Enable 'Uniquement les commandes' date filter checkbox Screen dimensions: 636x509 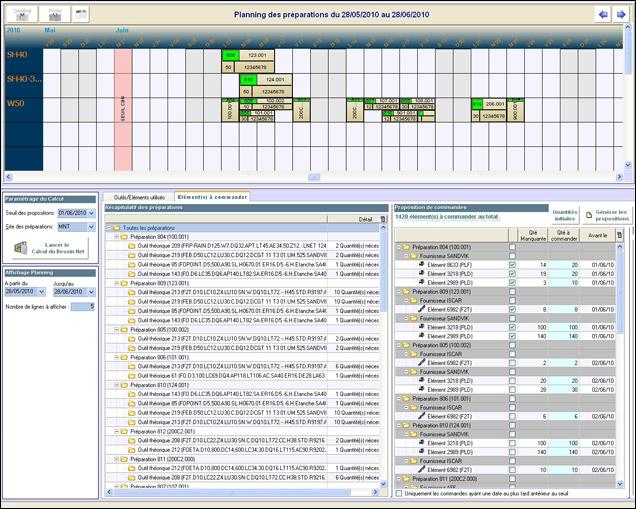[x=401, y=492]
